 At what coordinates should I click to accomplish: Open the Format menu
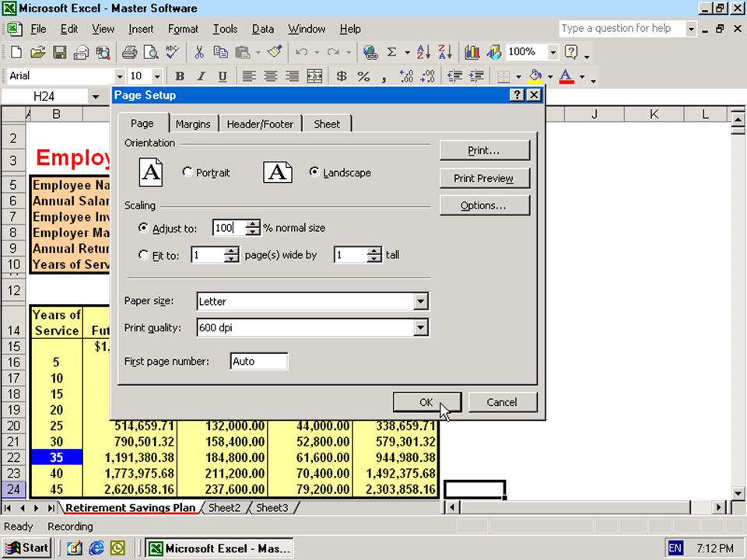pyautogui.click(x=183, y=29)
